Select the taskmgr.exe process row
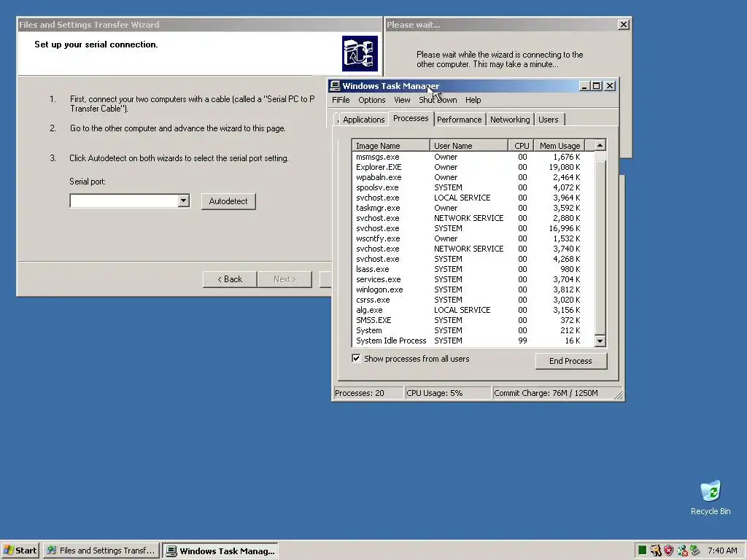 click(x=473, y=208)
